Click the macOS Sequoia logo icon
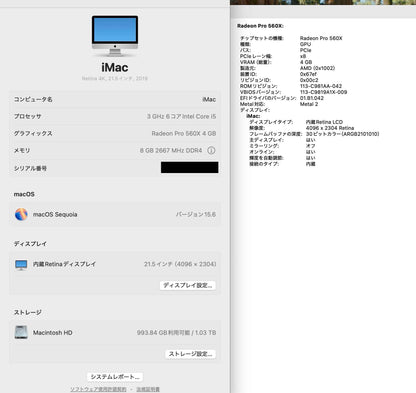Screen dimensions: 416x393 [x=21, y=214]
